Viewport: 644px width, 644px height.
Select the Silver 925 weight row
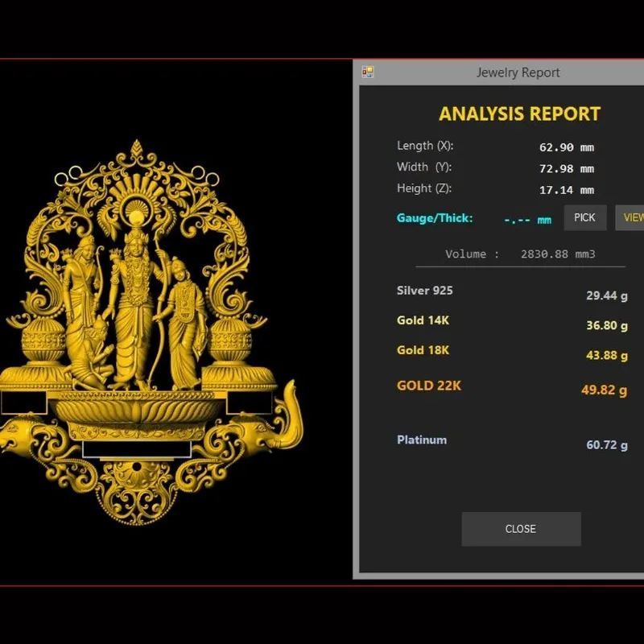[x=512, y=293]
